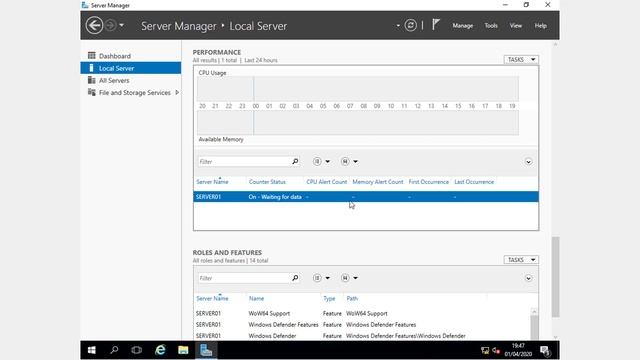
Task: Select the Windows Defender Features row
Action: [x=362, y=325]
